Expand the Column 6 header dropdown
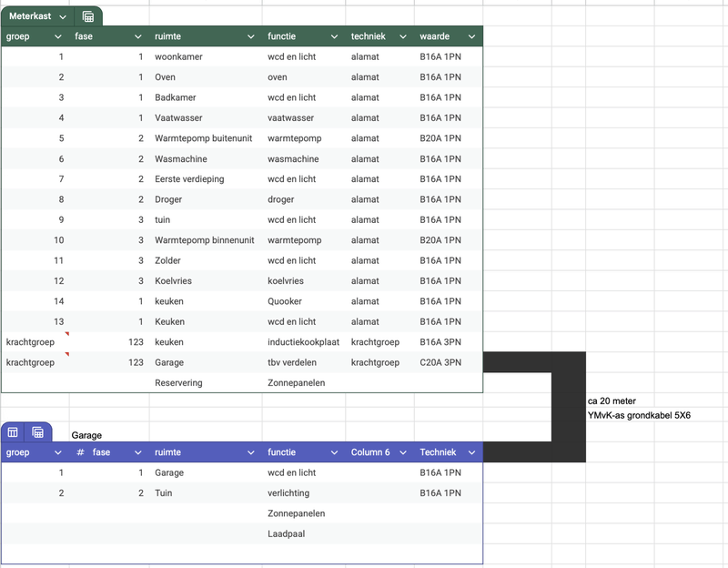This screenshot has width=728, height=568. (x=402, y=452)
